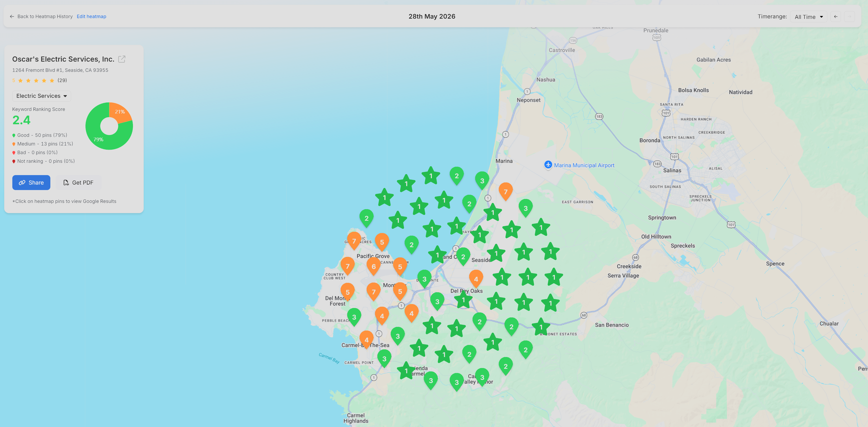Click the Edit heatmap link

tap(91, 17)
